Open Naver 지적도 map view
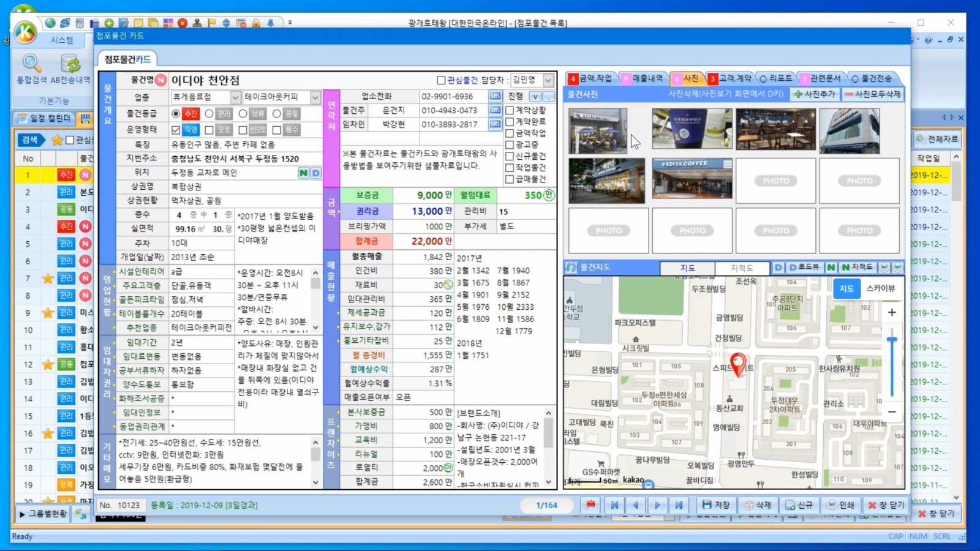 point(857,268)
